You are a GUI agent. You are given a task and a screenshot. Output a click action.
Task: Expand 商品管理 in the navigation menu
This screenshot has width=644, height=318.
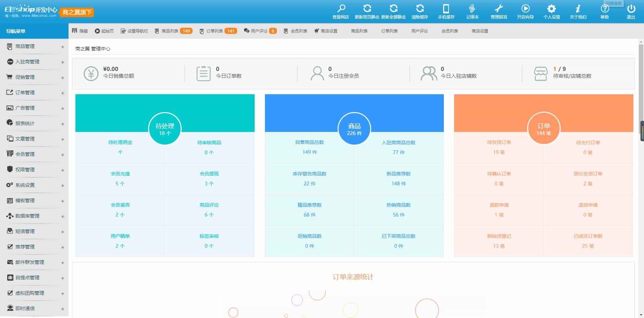pos(34,46)
